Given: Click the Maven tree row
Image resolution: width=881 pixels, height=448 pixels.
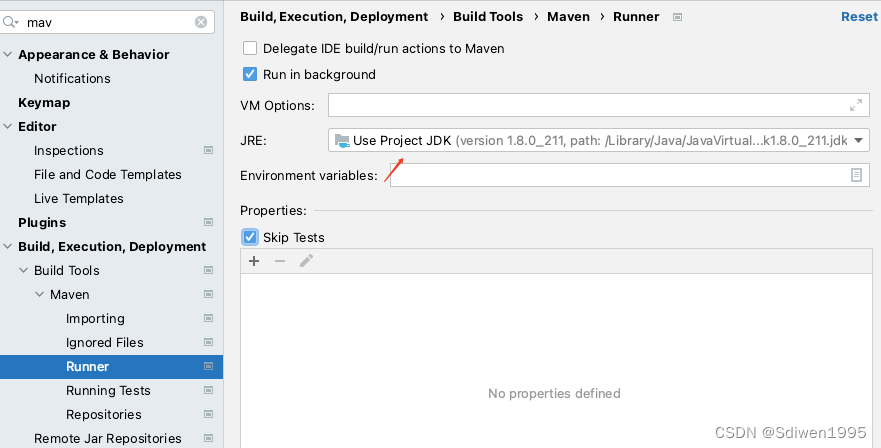Looking at the screenshot, I should pyautogui.click(x=111, y=295).
